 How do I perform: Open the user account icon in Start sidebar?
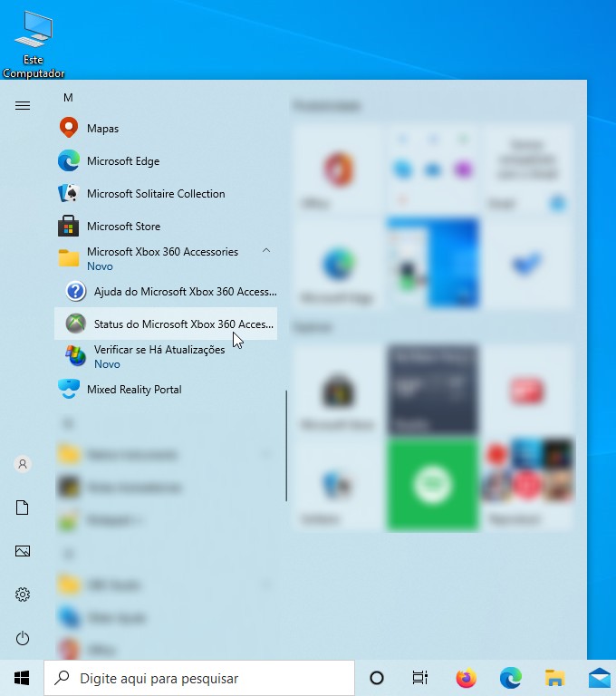[23, 464]
